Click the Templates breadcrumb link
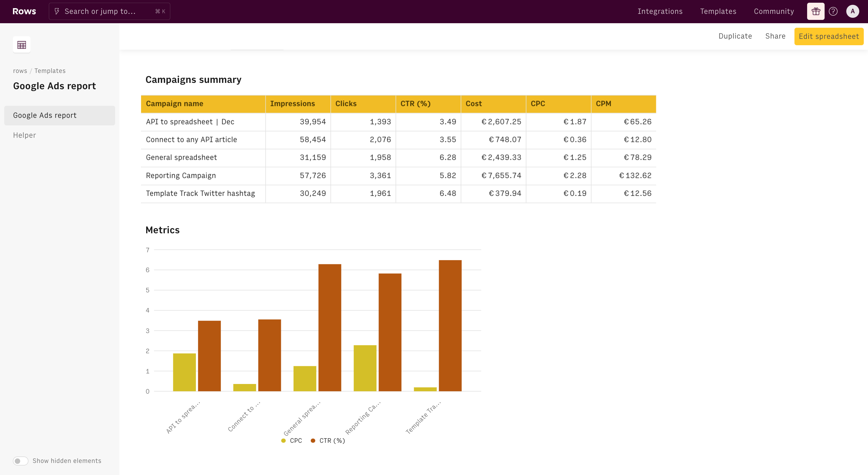 pyautogui.click(x=50, y=71)
